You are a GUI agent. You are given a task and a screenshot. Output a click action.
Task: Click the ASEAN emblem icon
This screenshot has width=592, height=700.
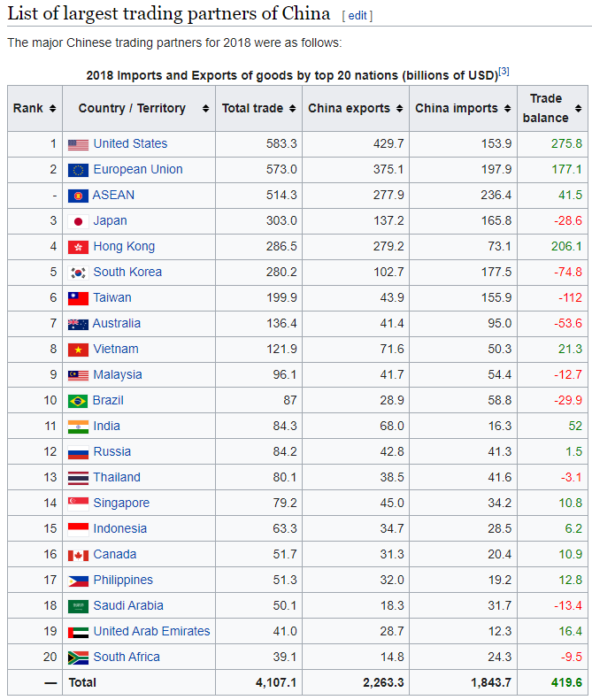pyautogui.click(x=78, y=196)
